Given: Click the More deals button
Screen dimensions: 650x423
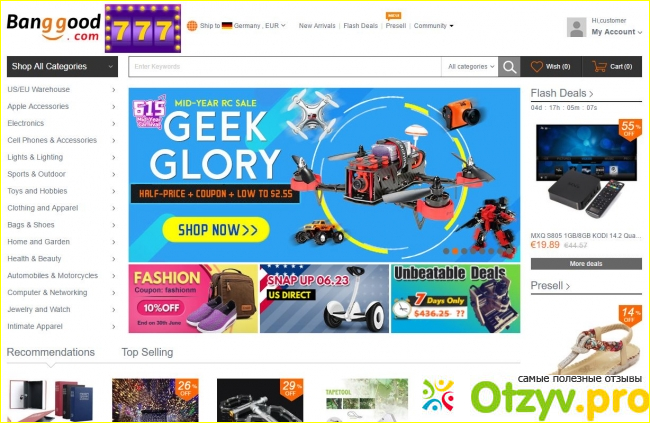Looking at the screenshot, I should [586, 264].
